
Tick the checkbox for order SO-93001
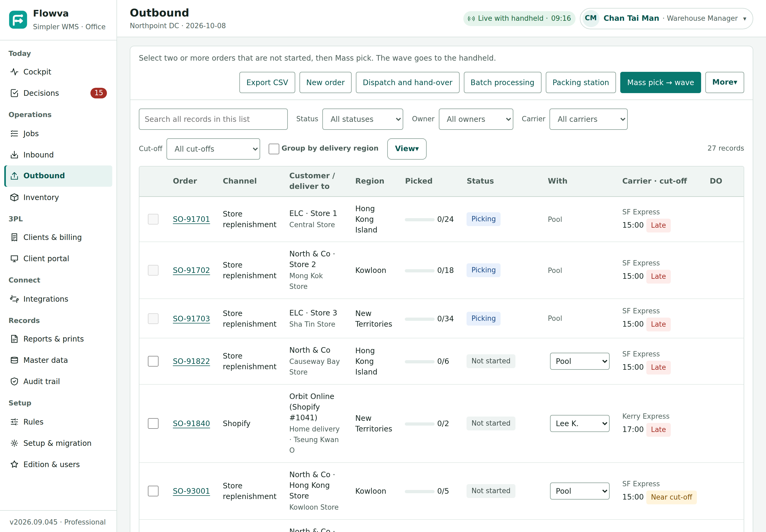153,491
